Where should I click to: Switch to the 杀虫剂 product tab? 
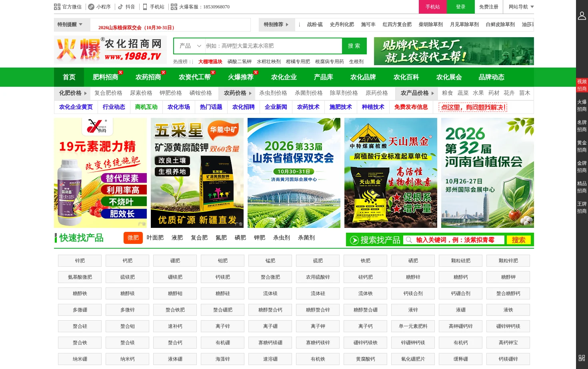click(x=282, y=238)
